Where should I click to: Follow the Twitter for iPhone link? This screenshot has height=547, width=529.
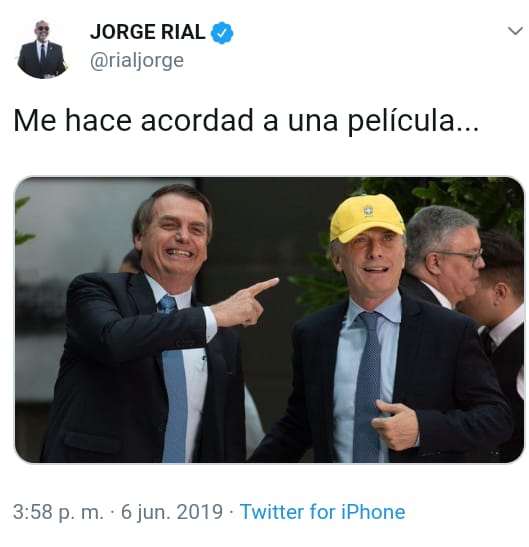coord(323,512)
